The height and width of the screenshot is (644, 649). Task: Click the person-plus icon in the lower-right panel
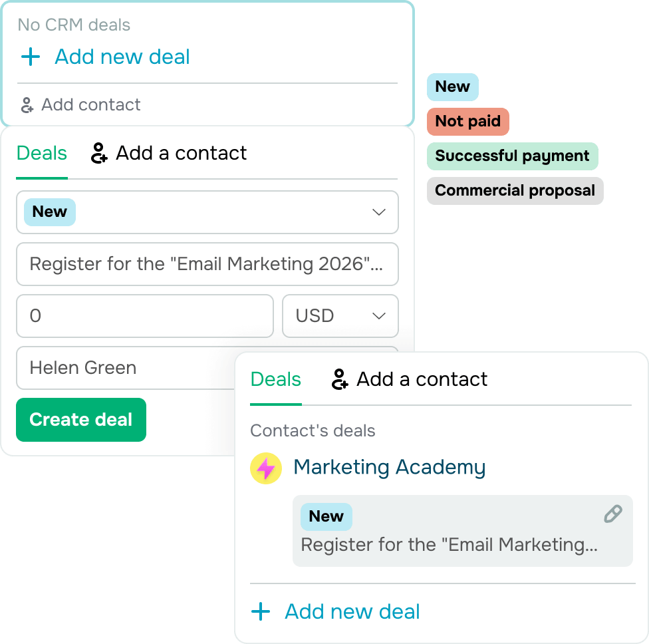[x=340, y=380]
